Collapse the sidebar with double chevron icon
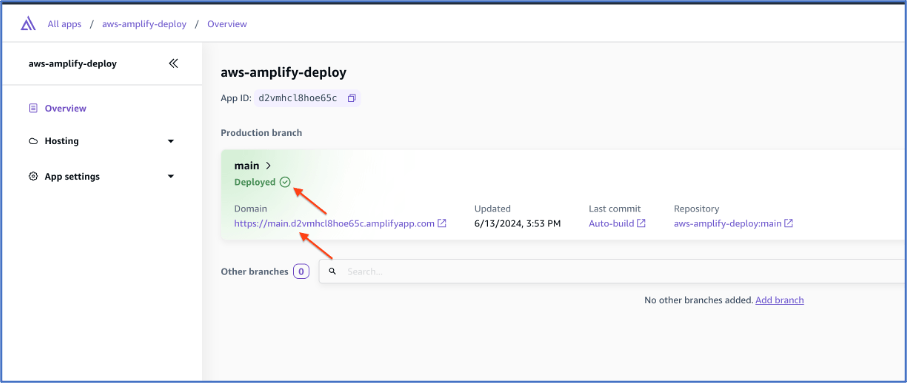Viewport: 908px width, 384px height. (173, 64)
